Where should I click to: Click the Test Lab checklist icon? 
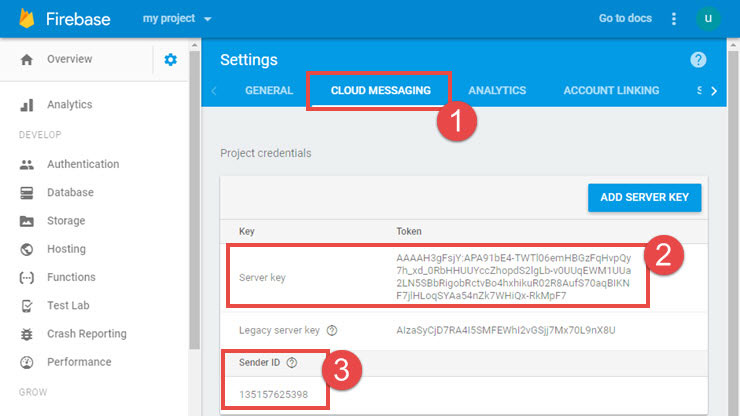coord(27,306)
